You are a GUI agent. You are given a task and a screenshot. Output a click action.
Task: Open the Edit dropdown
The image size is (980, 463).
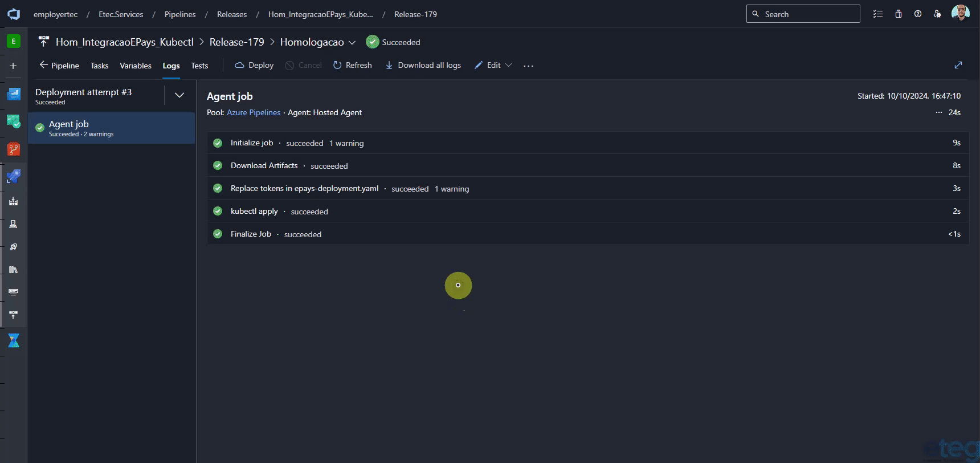[x=493, y=66]
